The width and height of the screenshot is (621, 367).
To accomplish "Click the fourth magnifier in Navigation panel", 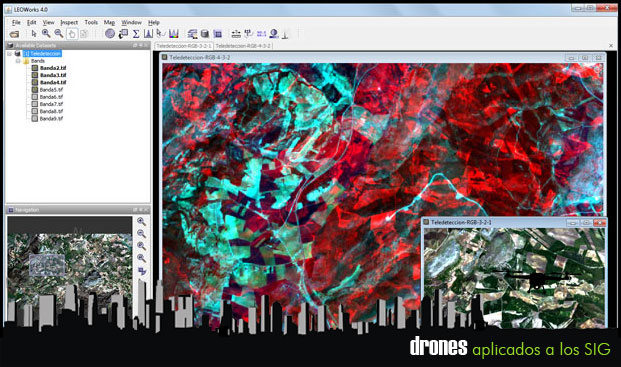I will (141, 259).
